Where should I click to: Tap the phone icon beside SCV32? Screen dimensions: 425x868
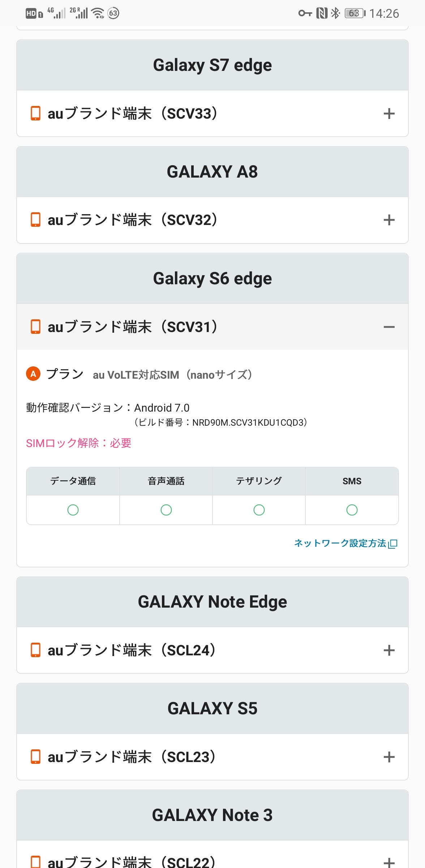click(35, 220)
